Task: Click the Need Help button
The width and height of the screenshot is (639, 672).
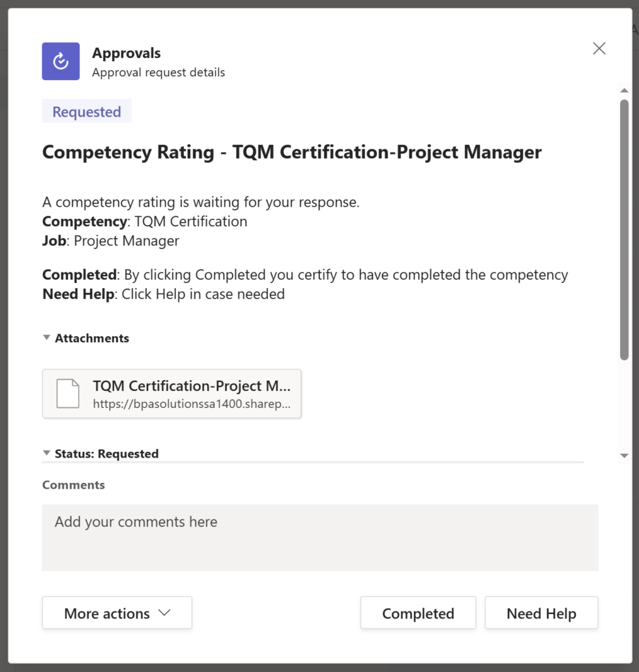Action: (541, 613)
